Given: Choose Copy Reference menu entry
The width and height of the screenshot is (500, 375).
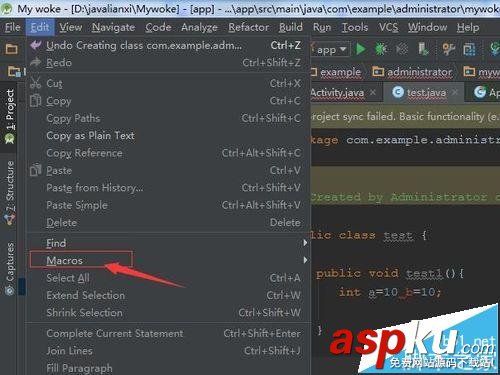Looking at the screenshot, I should [x=168, y=153].
